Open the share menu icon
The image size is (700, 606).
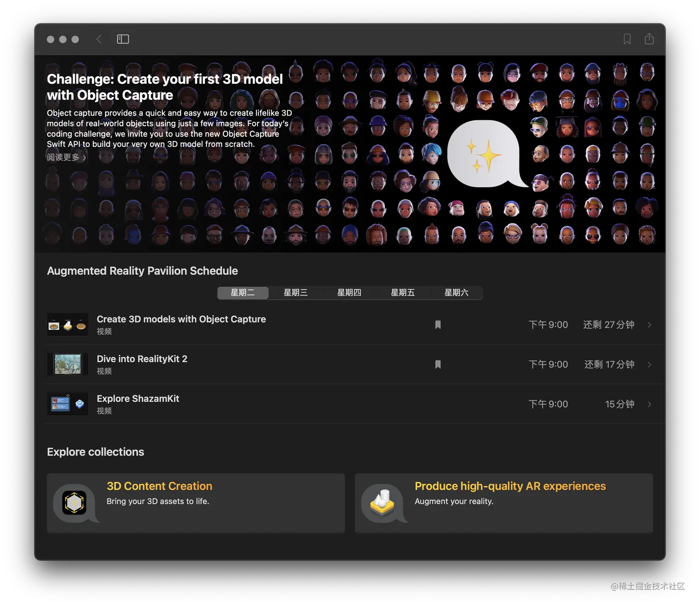point(649,39)
